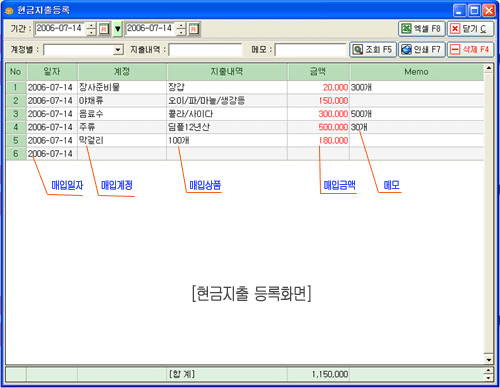The height and width of the screenshot is (388, 500).
Task: Select the 콜라/사이다 detail cell
Action: tap(227, 114)
